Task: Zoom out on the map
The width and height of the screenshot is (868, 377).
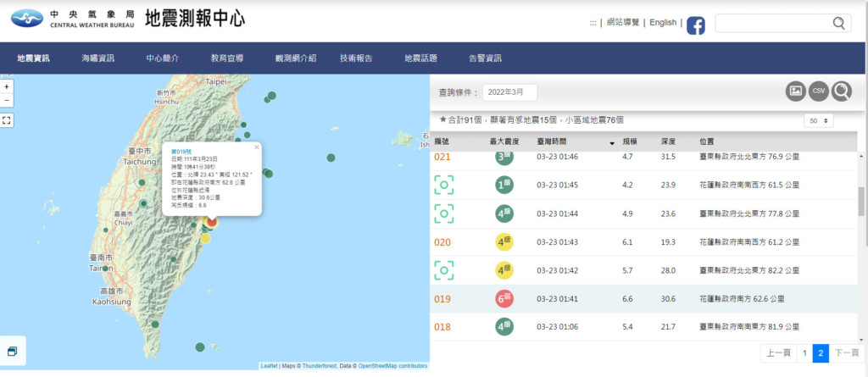Action: click(7, 101)
